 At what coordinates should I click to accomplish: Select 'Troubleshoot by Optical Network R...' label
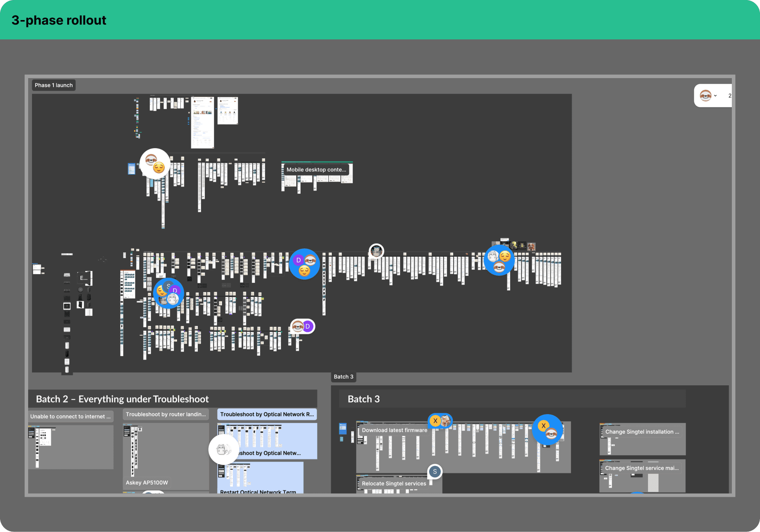[267, 414]
